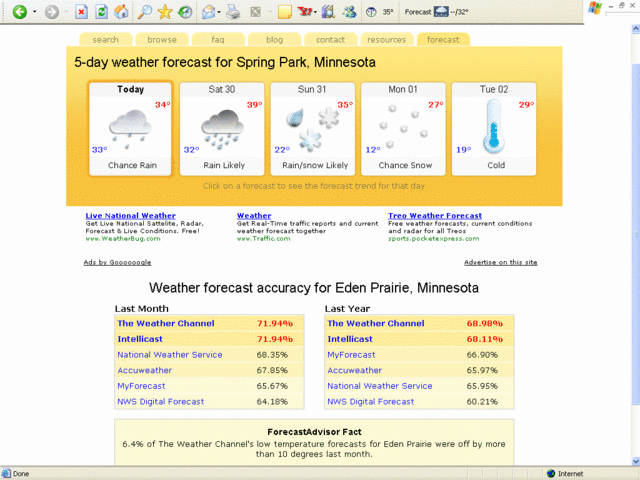Click the Research books icon

tap(328, 12)
